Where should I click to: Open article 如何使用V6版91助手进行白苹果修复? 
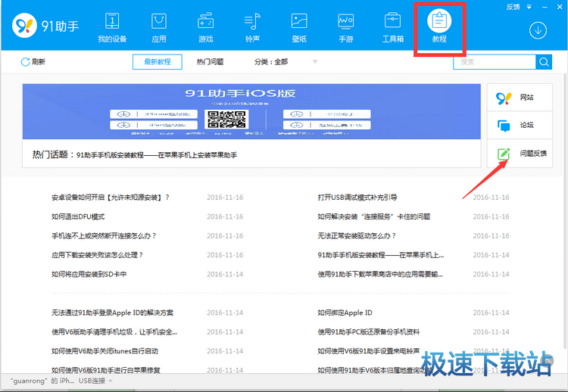coord(106,370)
